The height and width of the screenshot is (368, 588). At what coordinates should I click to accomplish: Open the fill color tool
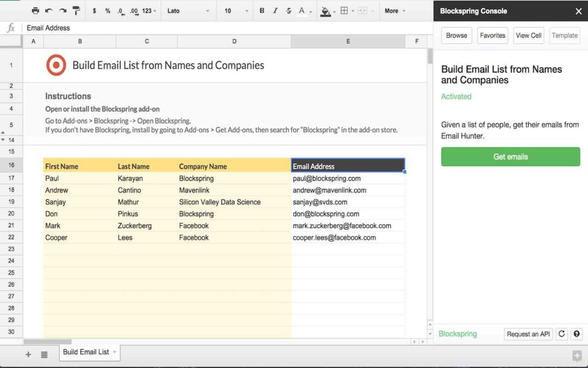[x=326, y=11]
